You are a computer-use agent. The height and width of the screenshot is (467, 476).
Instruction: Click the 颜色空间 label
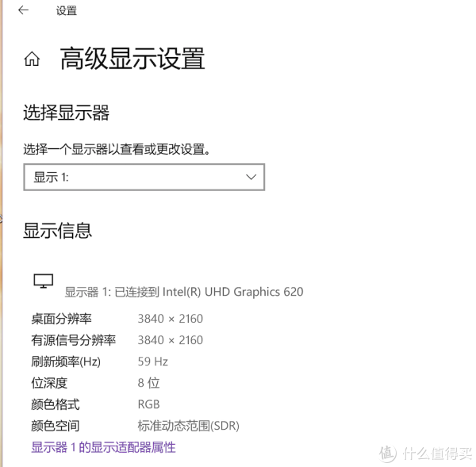[x=56, y=426]
